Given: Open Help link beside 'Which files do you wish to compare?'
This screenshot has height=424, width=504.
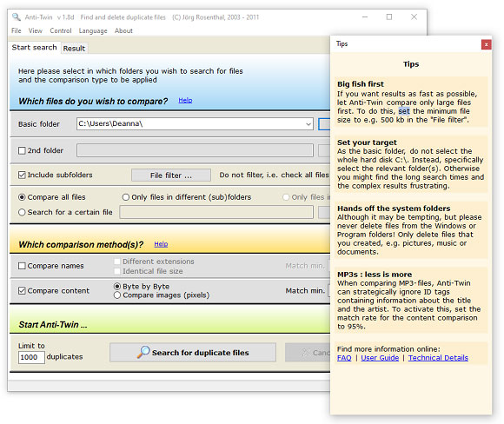Looking at the screenshot, I should pyautogui.click(x=185, y=100).
